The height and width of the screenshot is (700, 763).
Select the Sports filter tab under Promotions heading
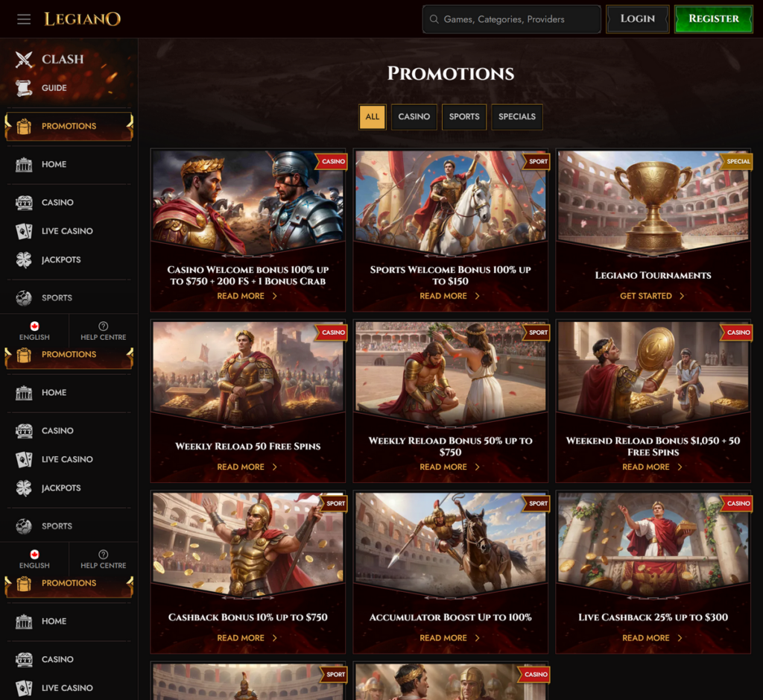pyautogui.click(x=464, y=117)
